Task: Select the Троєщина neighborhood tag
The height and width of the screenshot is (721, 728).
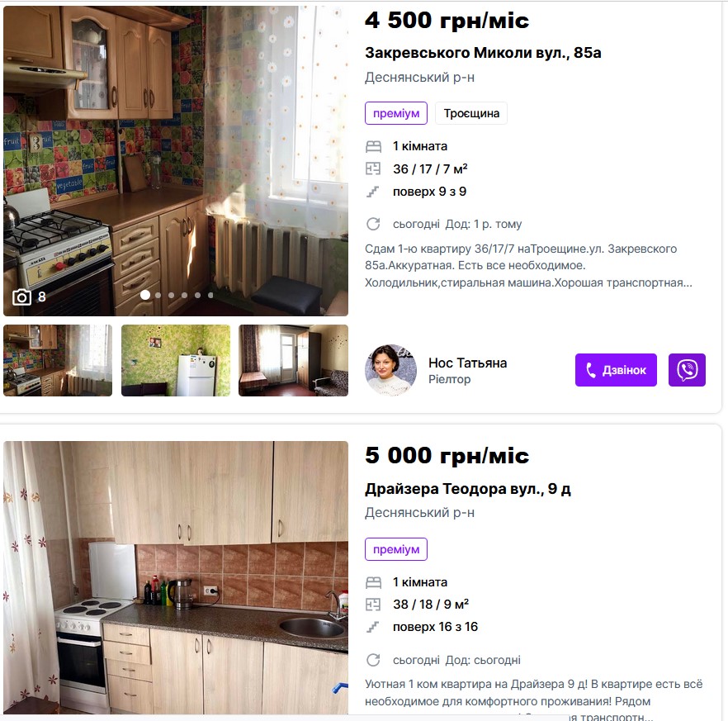Action: click(471, 113)
